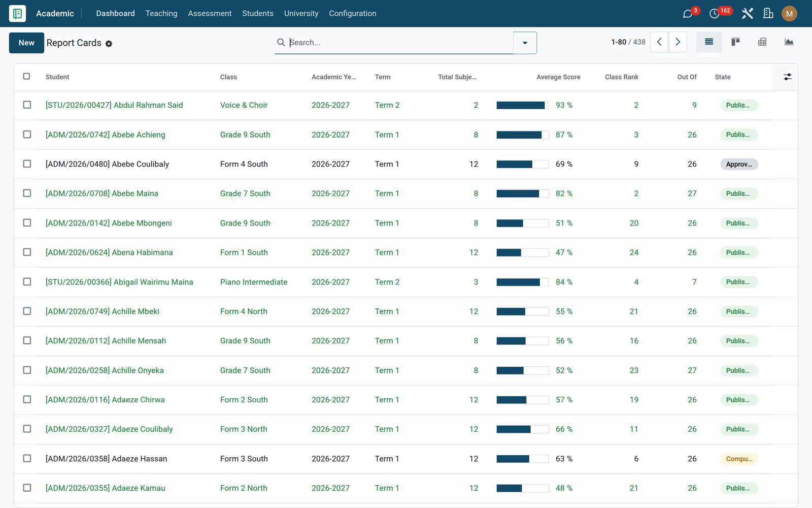812x508 pixels.
Task: Switch to graph view
Action: pos(789,42)
